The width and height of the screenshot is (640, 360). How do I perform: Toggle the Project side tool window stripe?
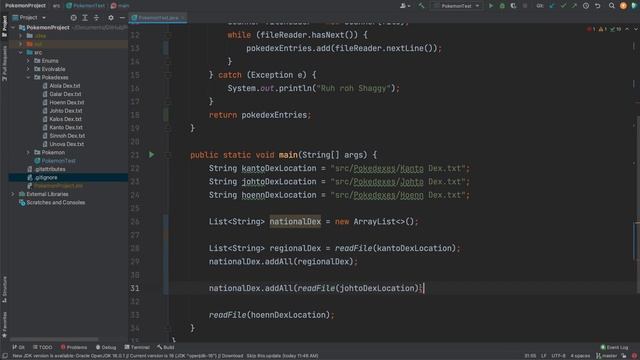(x=4, y=26)
